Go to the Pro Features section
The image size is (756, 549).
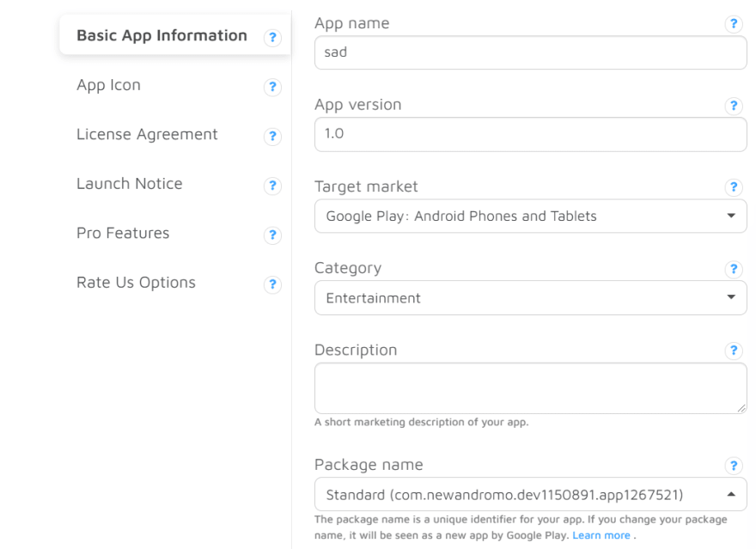(123, 233)
